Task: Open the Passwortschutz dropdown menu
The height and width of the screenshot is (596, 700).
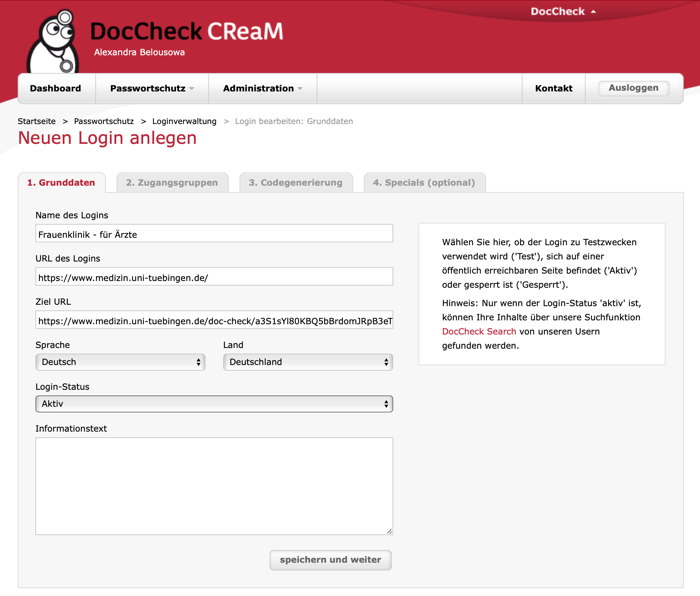Action: pyautogui.click(x=152, y=88)
